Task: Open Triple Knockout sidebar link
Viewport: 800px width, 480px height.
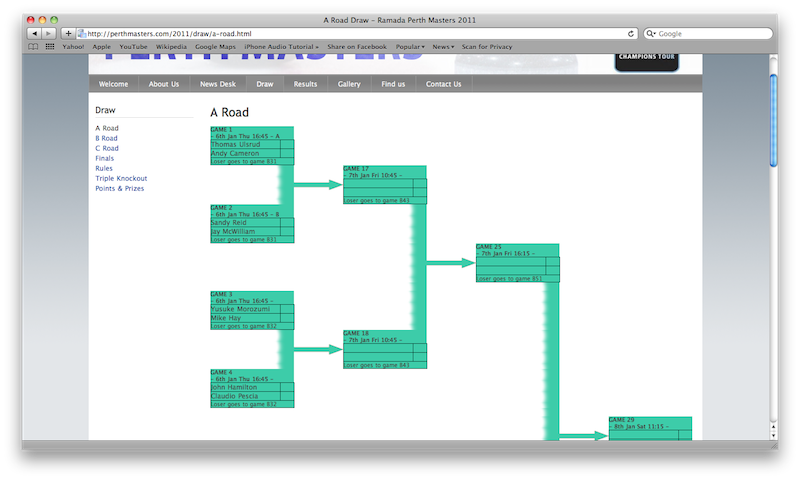Action: click(x=121, y=178)
